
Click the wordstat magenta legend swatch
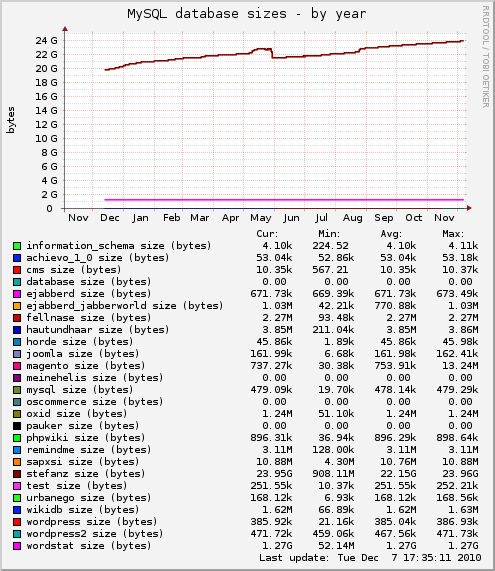pos(17,546)
